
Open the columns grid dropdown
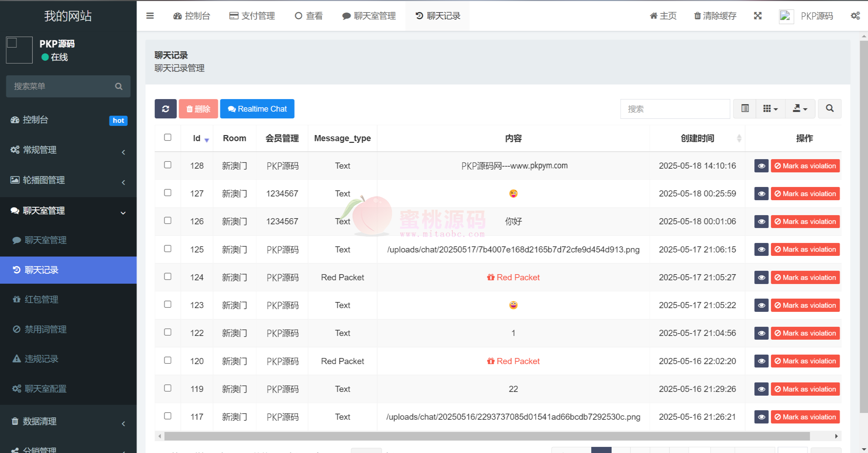(770, 109)
